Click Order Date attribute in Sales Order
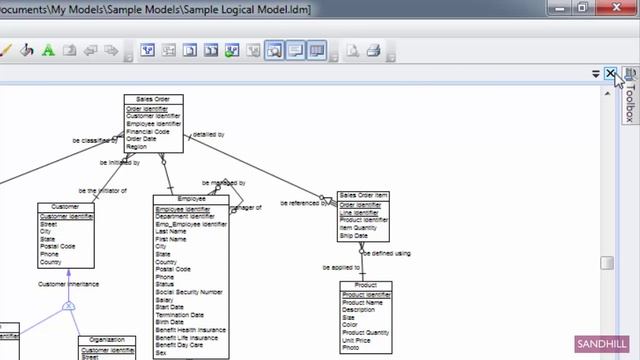 click(x=141, y=139)
